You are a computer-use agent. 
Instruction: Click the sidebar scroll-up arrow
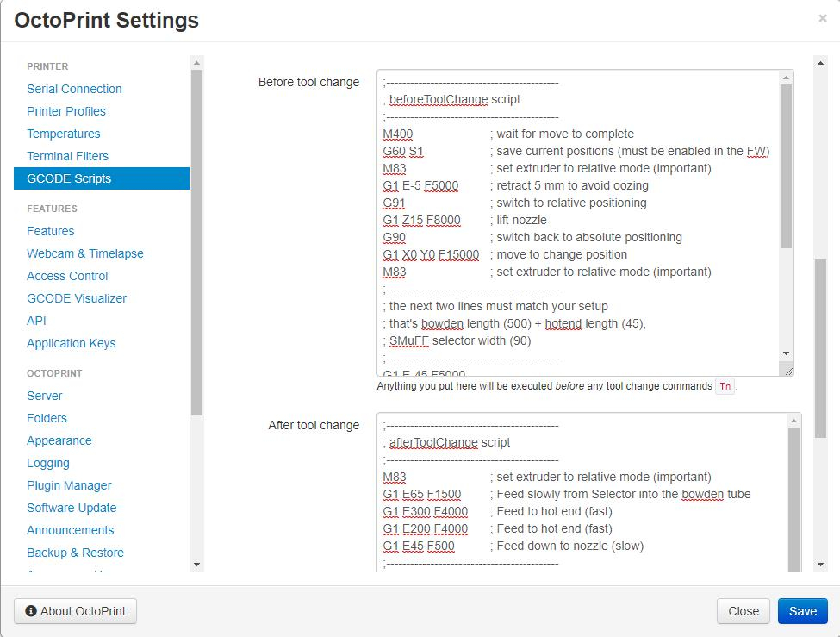[196, 63]
